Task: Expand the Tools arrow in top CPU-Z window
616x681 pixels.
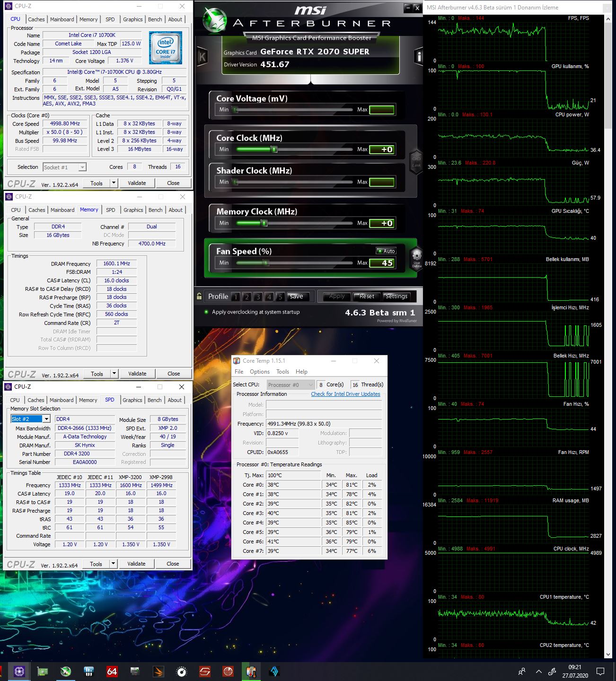Action: click(x=114, y=183)
